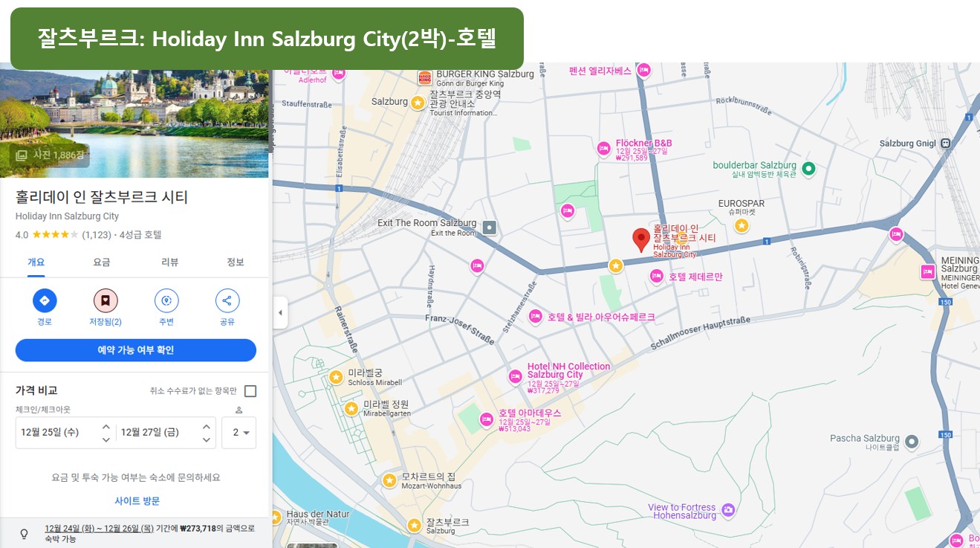This screenshot has width=980, height=548.
Task: Select the Pascha Salzburg nightclub marker
Action: click(912, 442)
